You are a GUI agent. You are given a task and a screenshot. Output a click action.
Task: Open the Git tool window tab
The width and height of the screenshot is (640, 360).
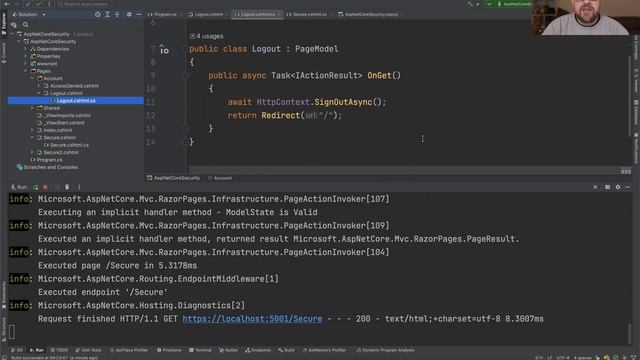pyautogui.click(x=17, y=350)
